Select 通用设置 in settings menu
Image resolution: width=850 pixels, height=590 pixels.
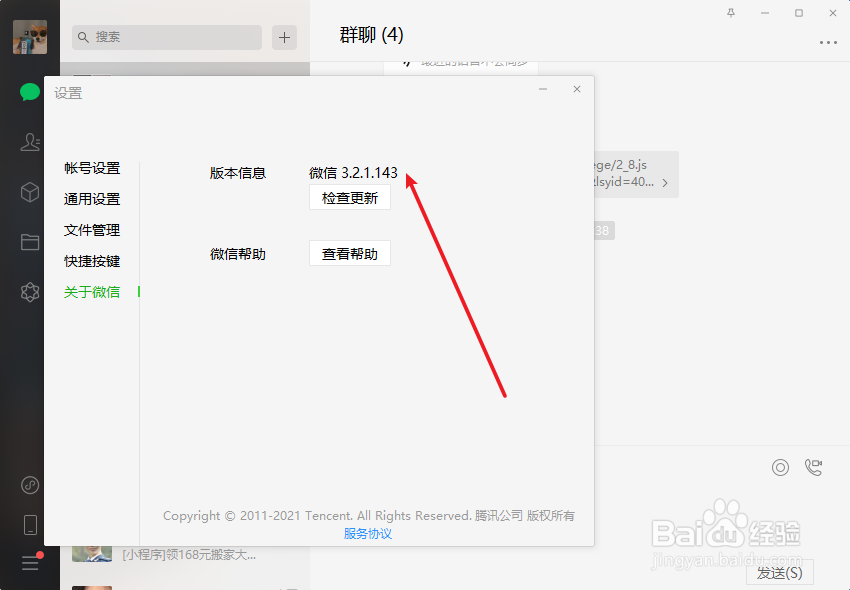tap(92, 199)
